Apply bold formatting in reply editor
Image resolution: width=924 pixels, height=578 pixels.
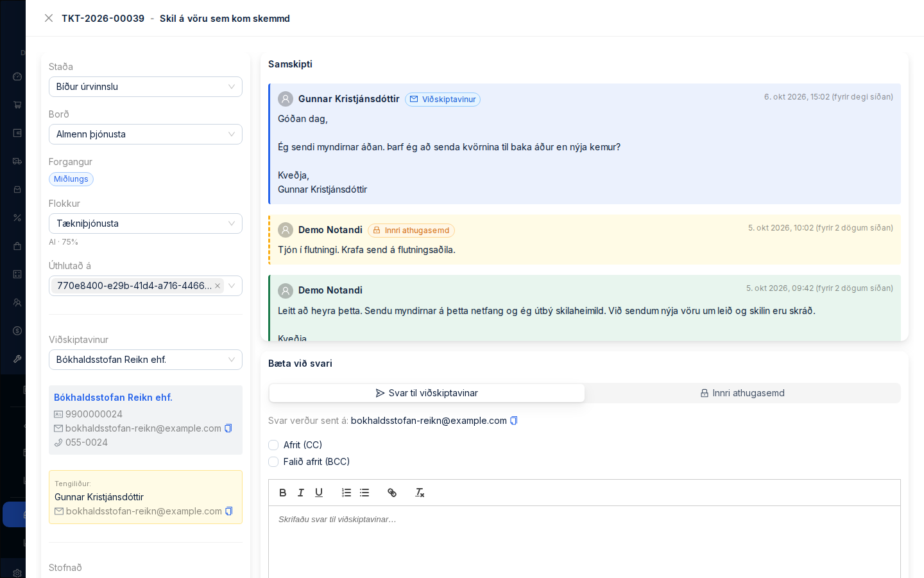coord(283,493)
